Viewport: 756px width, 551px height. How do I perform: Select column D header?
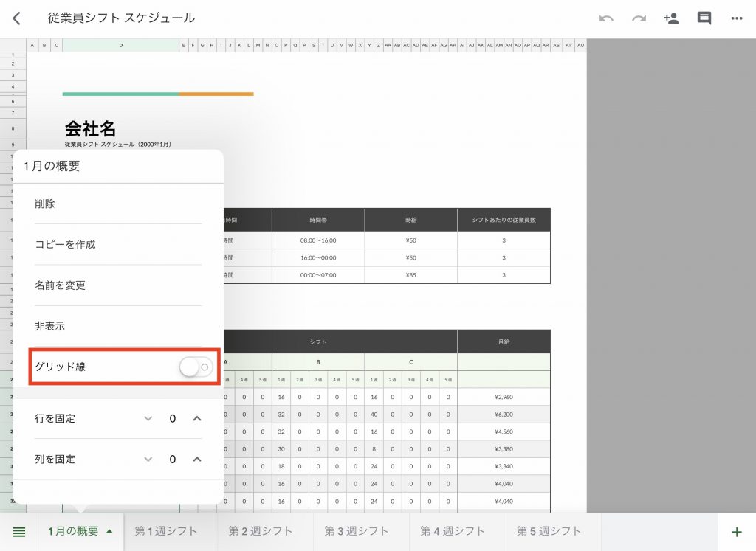pyautogui.click(x=121, y=46)
